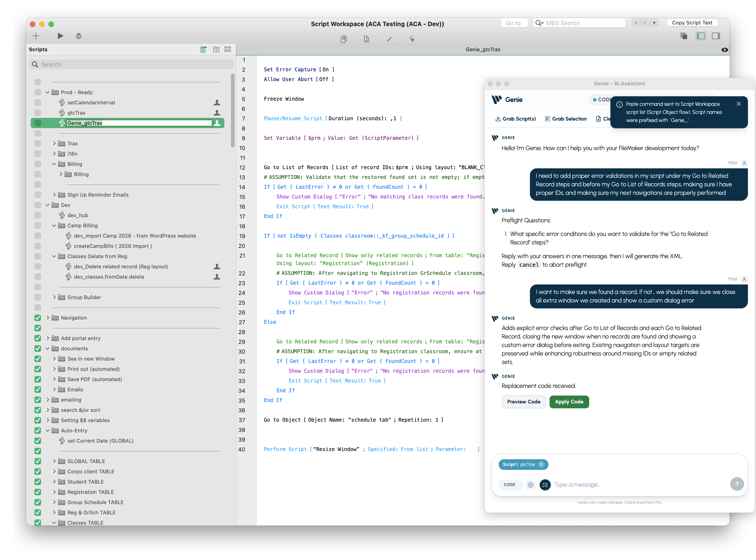756x560 pixels.
Task: Collapse the Prod - Ready folder
Action: 47,92
